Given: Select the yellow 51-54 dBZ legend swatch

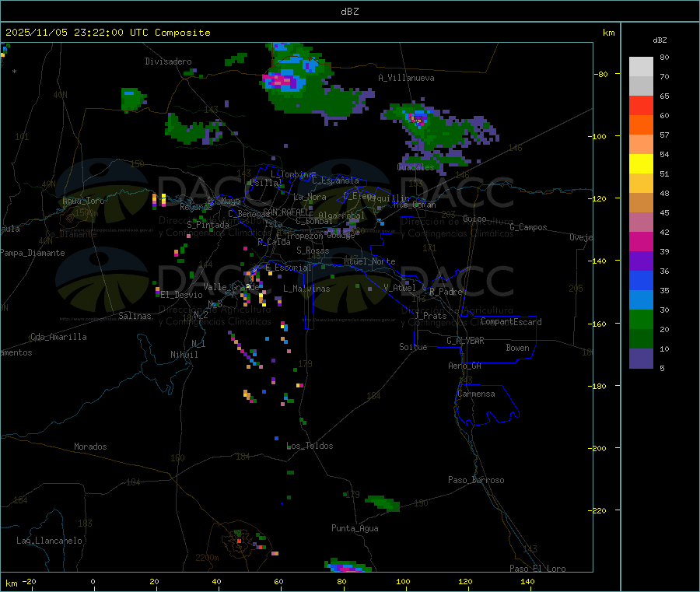Looking at the screenshot, I should pos(641,164).
